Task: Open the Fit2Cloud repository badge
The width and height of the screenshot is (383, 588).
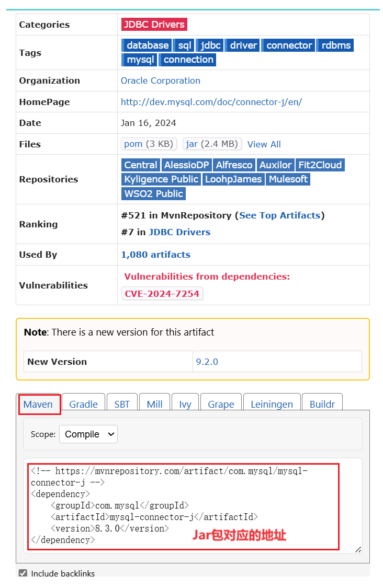Action: tap(320, 165)
